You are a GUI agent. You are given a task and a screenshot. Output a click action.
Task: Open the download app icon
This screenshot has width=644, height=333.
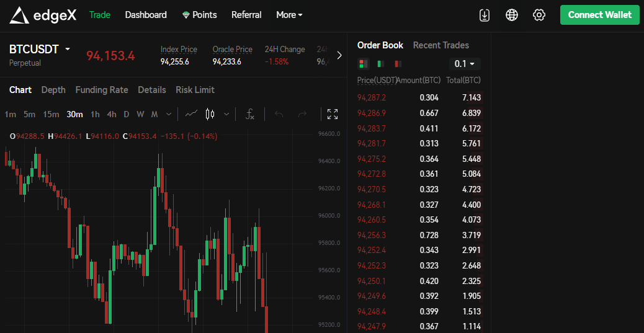pos(485,15)
